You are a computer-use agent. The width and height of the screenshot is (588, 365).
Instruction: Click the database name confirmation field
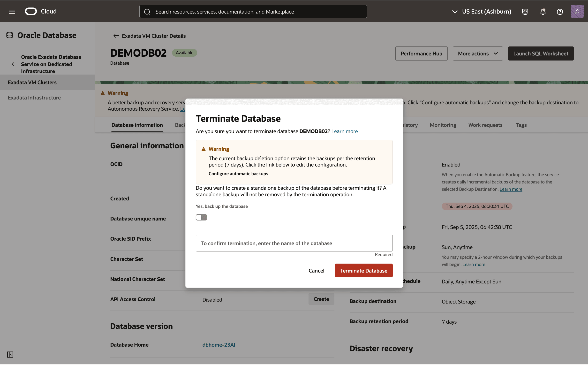[294, 243]
